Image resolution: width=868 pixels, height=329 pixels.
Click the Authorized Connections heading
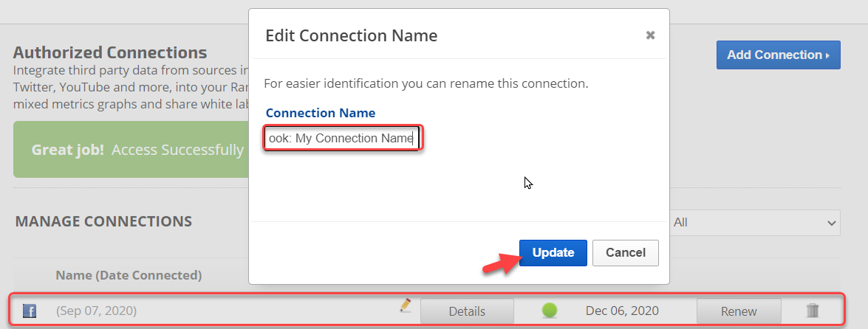coord(110,52)
